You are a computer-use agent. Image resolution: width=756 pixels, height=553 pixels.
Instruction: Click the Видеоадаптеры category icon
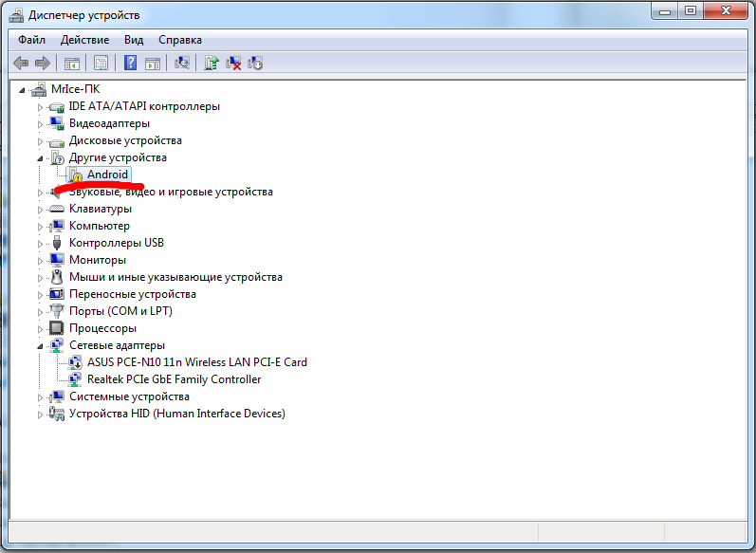(57, 123)
